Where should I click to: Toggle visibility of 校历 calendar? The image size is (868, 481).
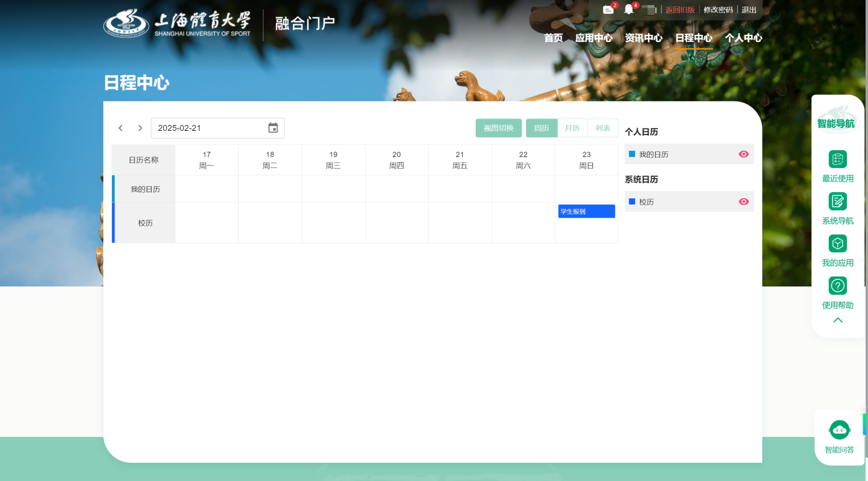(744, 202)
